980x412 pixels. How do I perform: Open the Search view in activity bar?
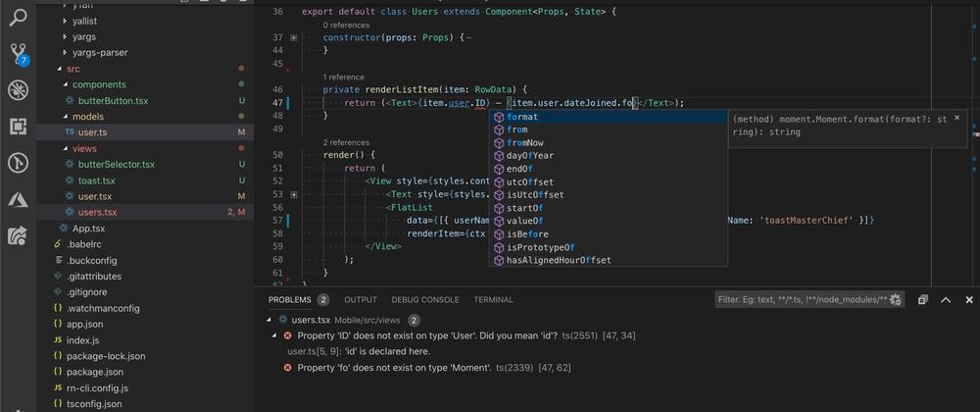pos(18,17)
